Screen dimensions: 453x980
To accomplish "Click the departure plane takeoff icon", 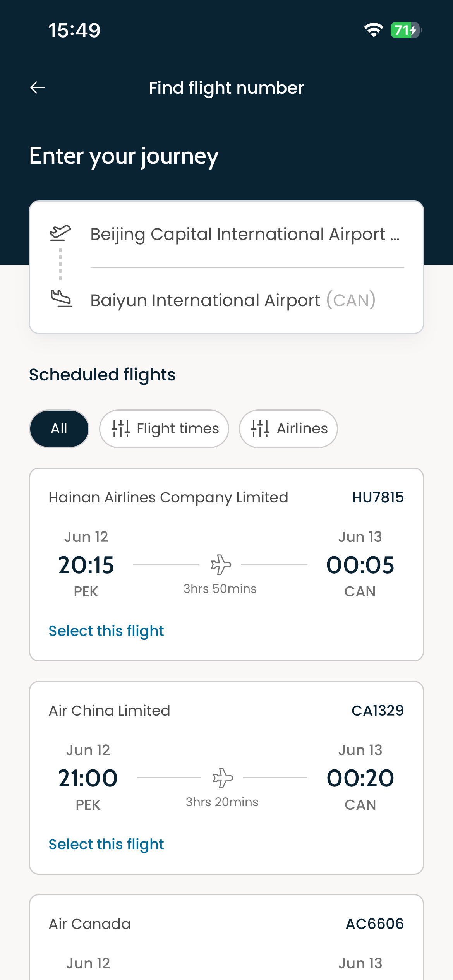I will coord(60,233).
